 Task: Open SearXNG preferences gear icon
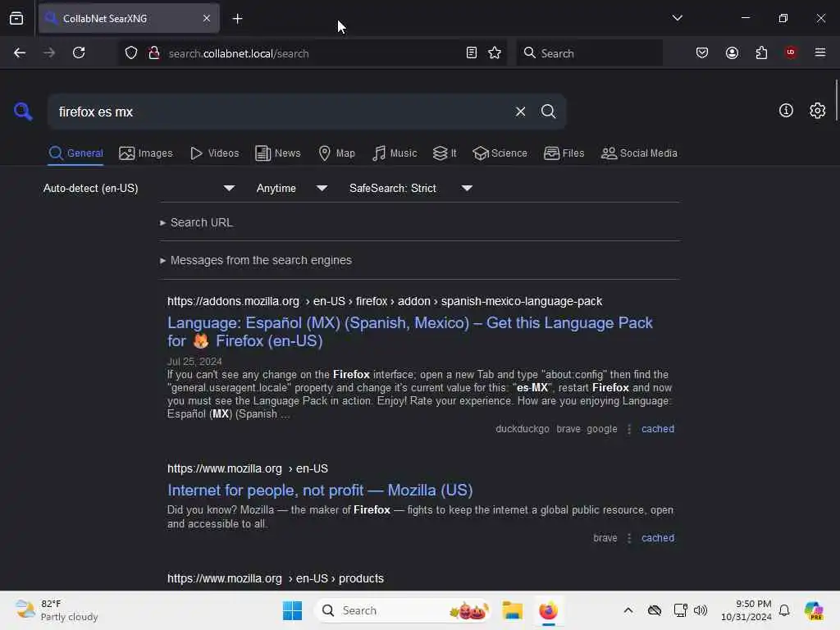click(x=817, y=111)
